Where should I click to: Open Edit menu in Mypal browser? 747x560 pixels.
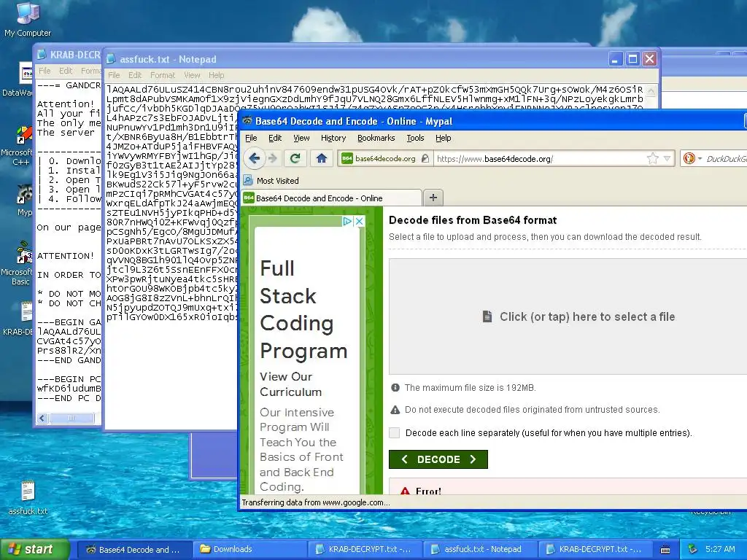[275, 138]
